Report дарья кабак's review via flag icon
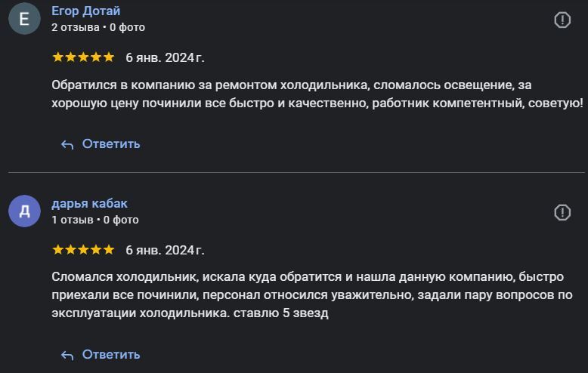Screen dimensions: 588x373 562,212
